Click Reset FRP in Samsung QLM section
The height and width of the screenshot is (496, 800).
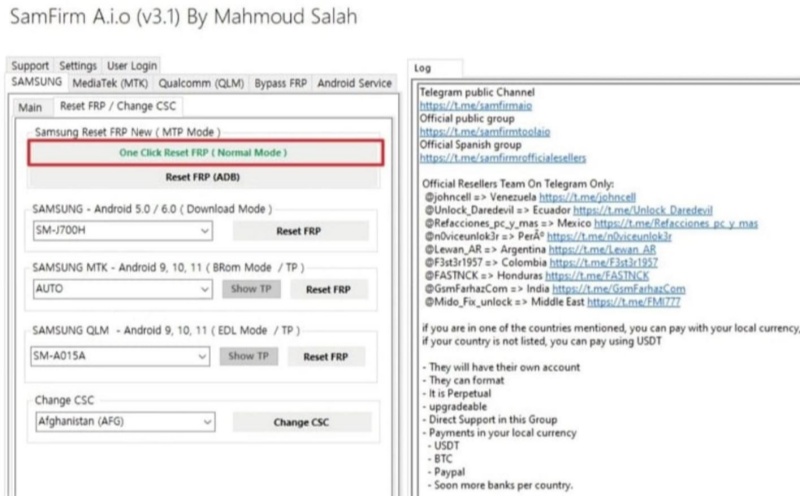(326, 357)
